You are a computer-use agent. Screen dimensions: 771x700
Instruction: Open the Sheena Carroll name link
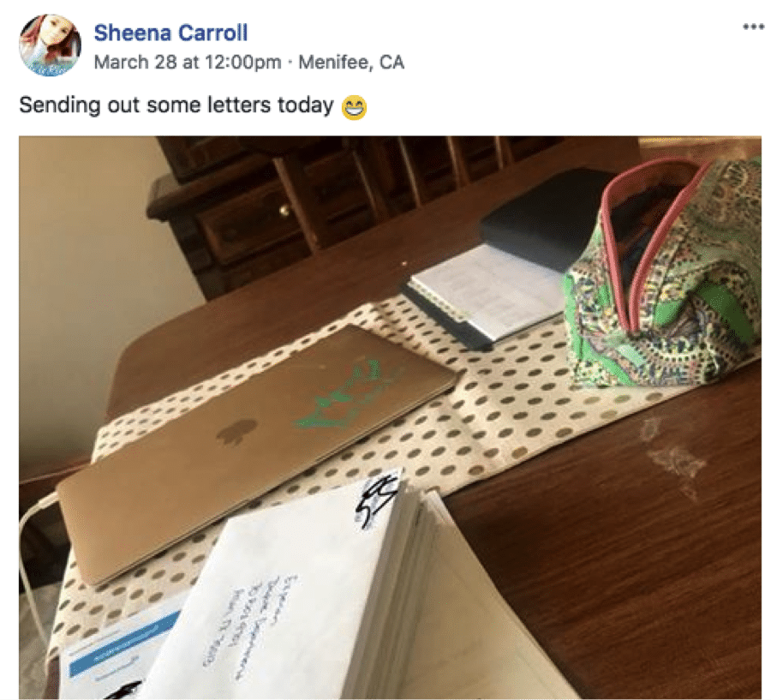[x=170, y=33]
